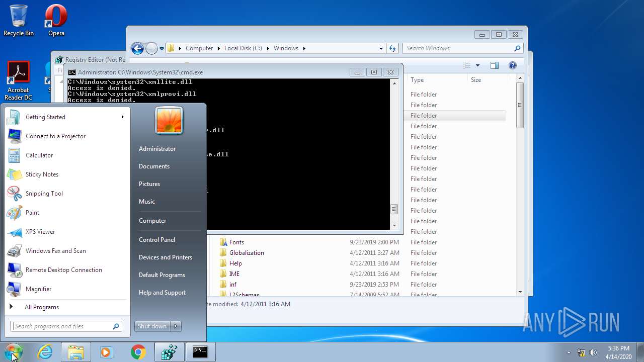Select the inf folder
The height and width of the screenshot is (362, 644).
pyautogui.click(x=233, y=285)
